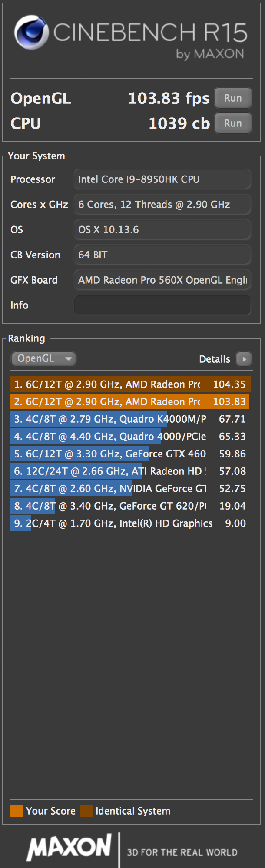Select ranking row 2 scoring 103.83
The height and width of the screenshot is (868, 265).
[131, 401]
